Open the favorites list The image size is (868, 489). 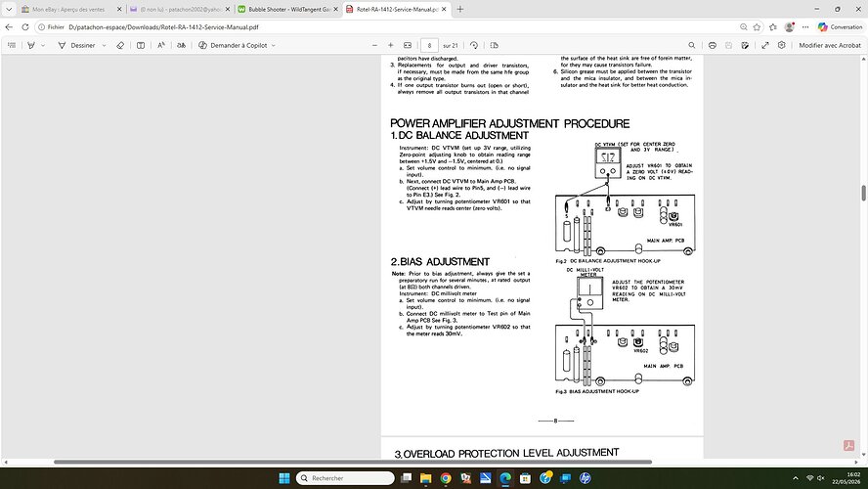pyautogui.click(x=773, y=26)
